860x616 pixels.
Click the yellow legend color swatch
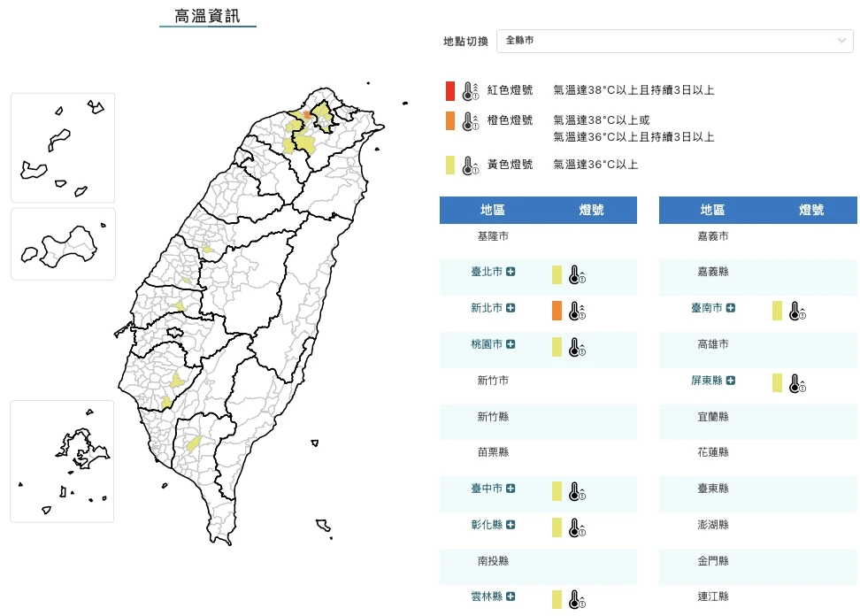[x=450, y=166]
